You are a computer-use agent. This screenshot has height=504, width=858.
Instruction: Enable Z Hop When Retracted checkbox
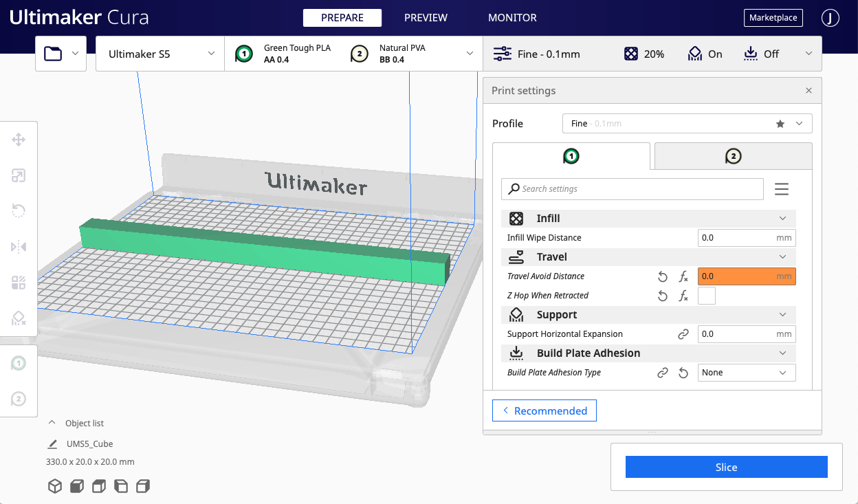tap(706, 296)
